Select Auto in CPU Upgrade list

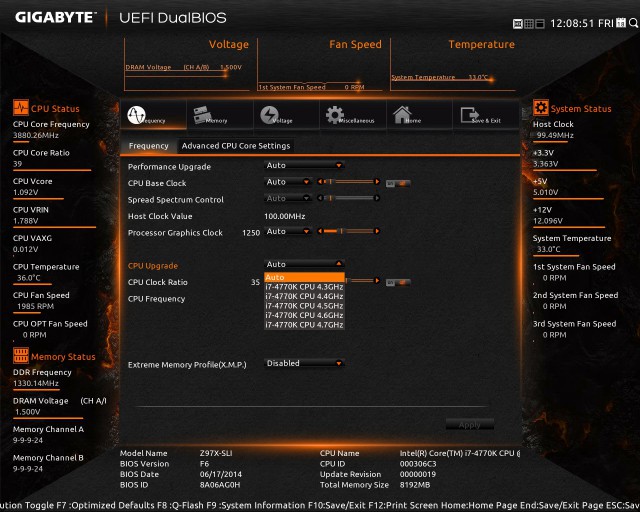[304, 277]
